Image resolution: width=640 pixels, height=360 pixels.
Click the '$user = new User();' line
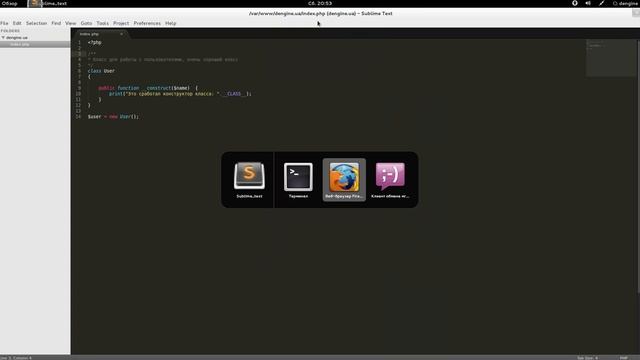pos(113,117)
